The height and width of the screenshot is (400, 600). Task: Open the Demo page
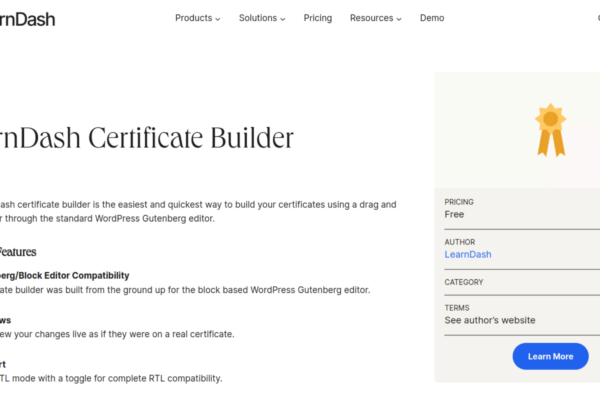tap(432, 18)
